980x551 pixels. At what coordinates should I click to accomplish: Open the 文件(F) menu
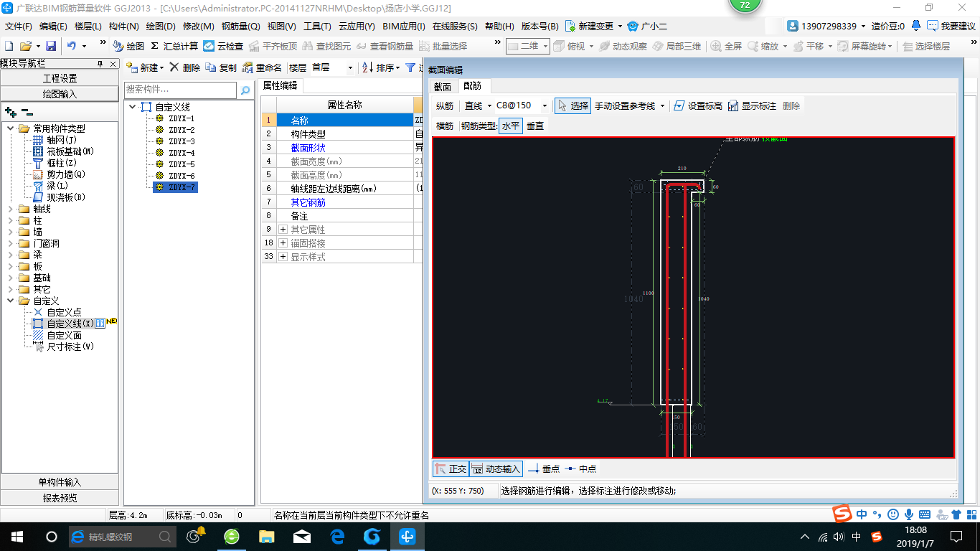(19, 27)
